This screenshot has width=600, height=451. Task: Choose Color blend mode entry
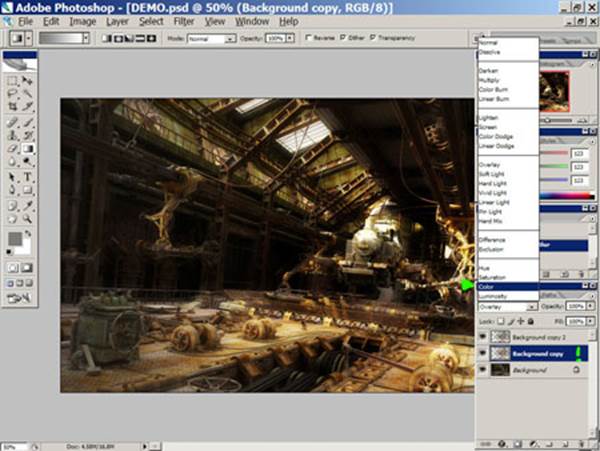[x=508, y=287]
